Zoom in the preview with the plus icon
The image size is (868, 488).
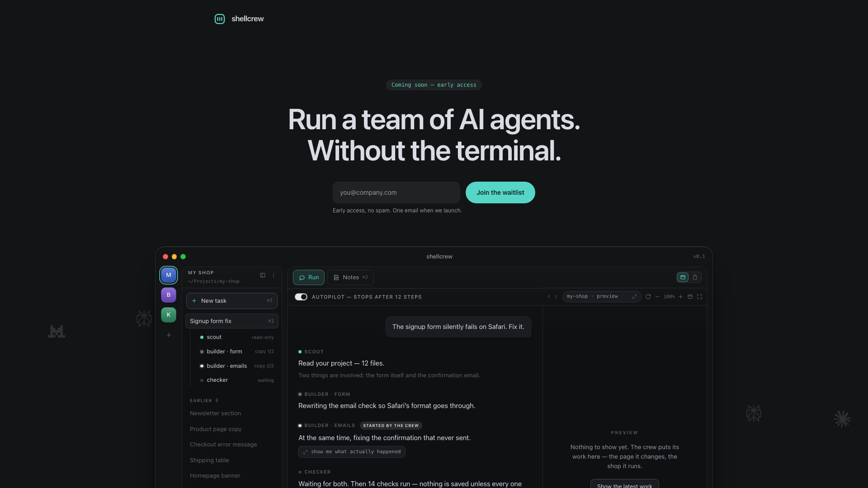pos(680,297)
